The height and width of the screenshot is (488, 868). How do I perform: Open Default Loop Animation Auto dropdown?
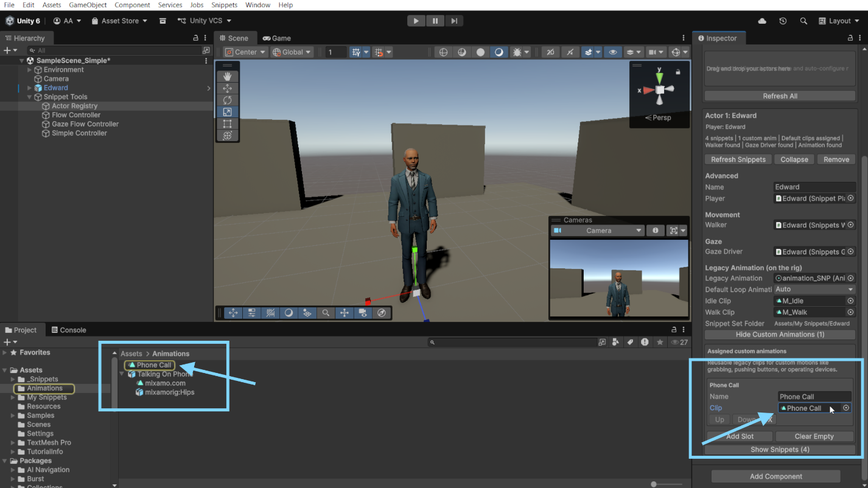[814, 290]
